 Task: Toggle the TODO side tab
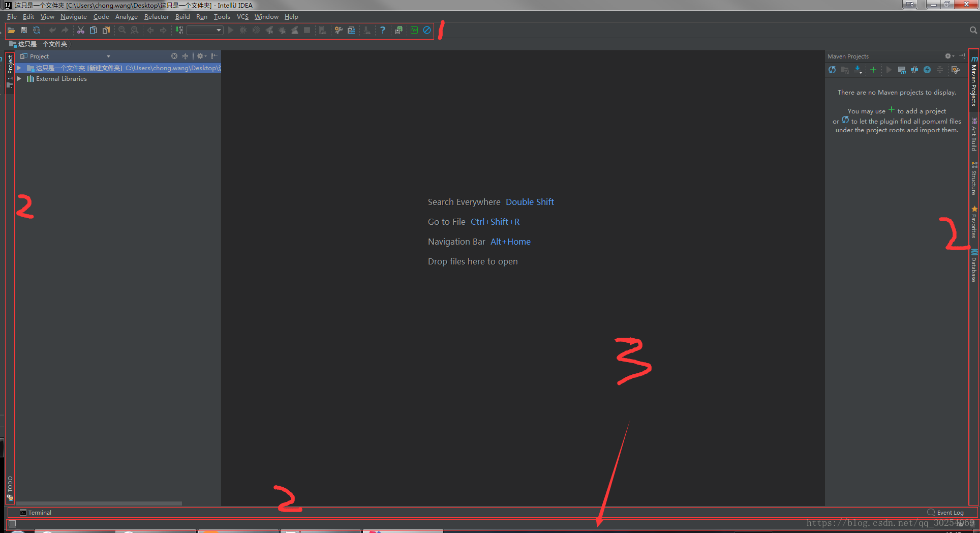click(10, 488)
